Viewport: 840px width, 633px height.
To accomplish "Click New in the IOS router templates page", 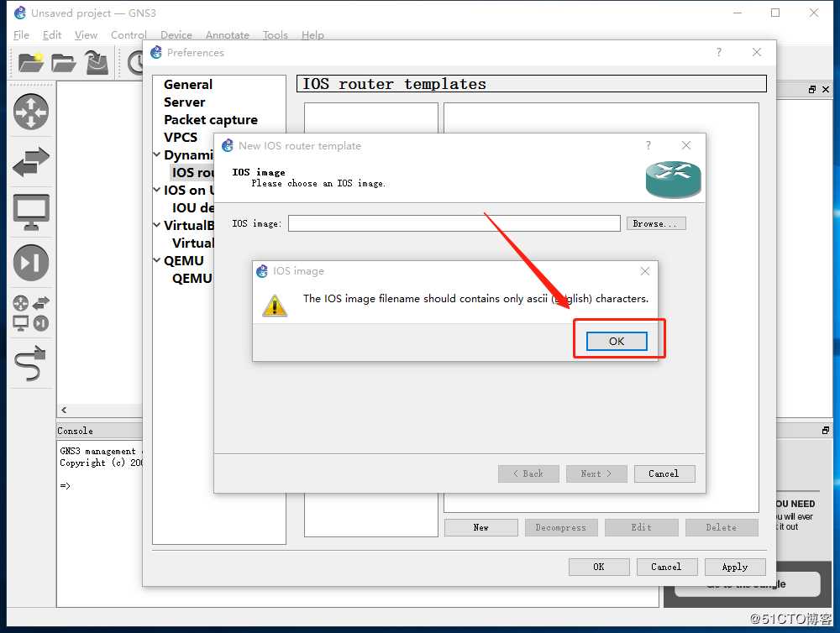I will 481,527.
